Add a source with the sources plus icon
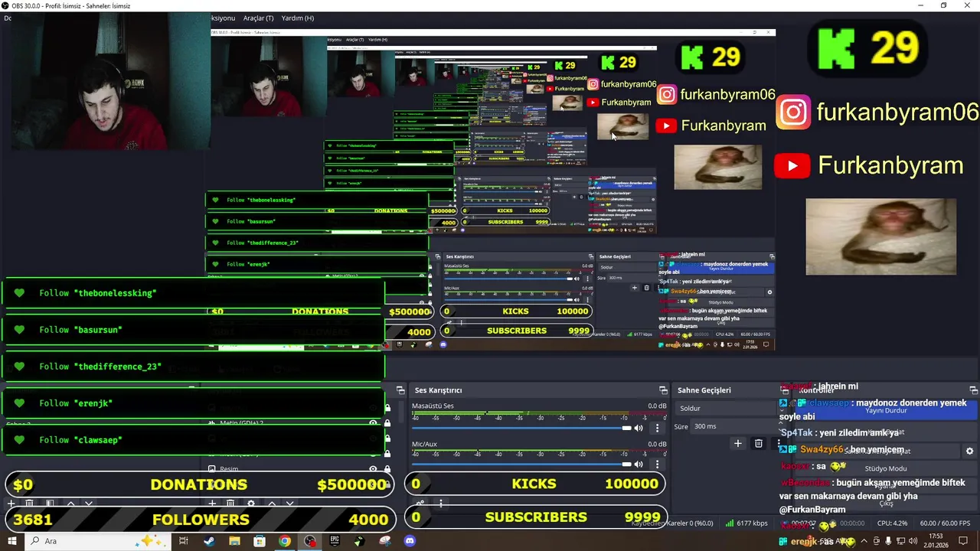The height and width of the screenshot is (551, 980). point(212,504)
